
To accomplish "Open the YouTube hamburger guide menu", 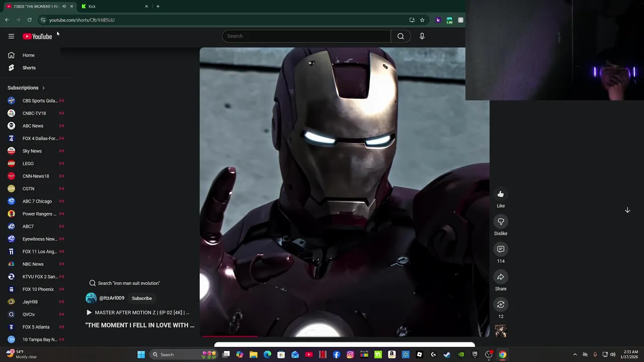I will [11, 36].
